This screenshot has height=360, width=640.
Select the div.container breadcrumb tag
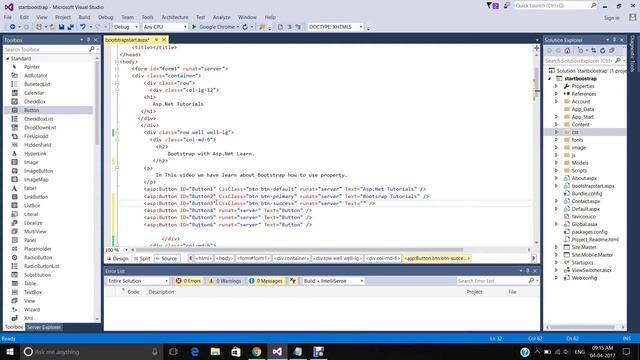tap(291, 258)
